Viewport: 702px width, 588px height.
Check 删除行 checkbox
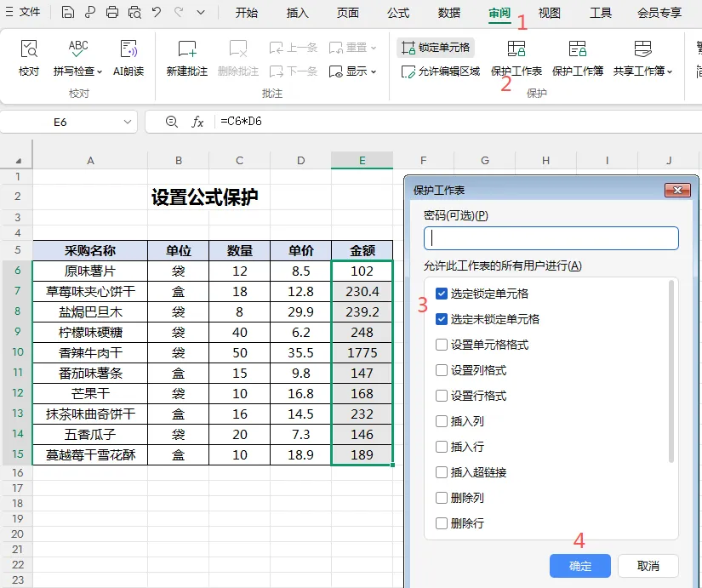(x=442, y=523)
